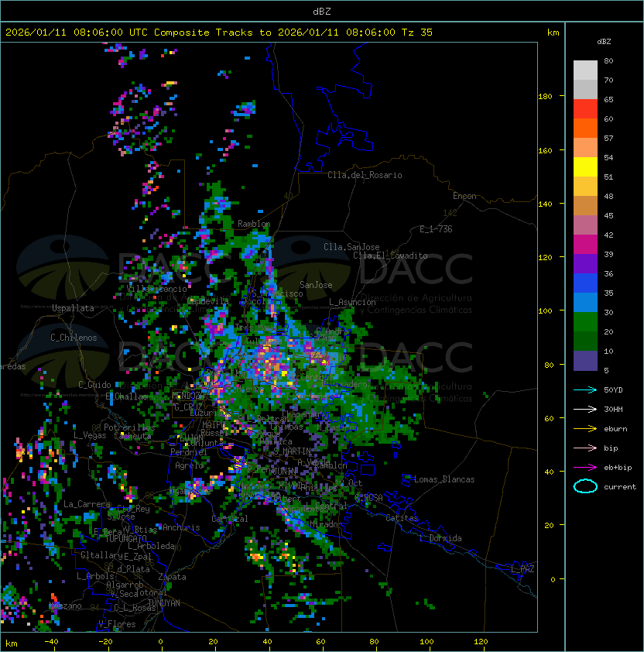Screen dimensions: 644x652
Task: Click the 'eb+bip' legend label
Action: click(x=618, y=468)
